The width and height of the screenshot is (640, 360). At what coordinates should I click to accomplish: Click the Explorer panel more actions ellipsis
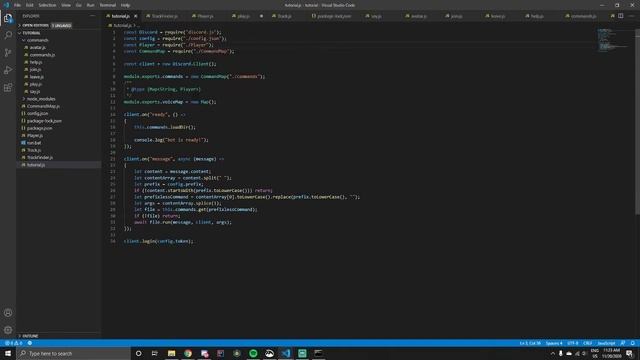(93, 16)
